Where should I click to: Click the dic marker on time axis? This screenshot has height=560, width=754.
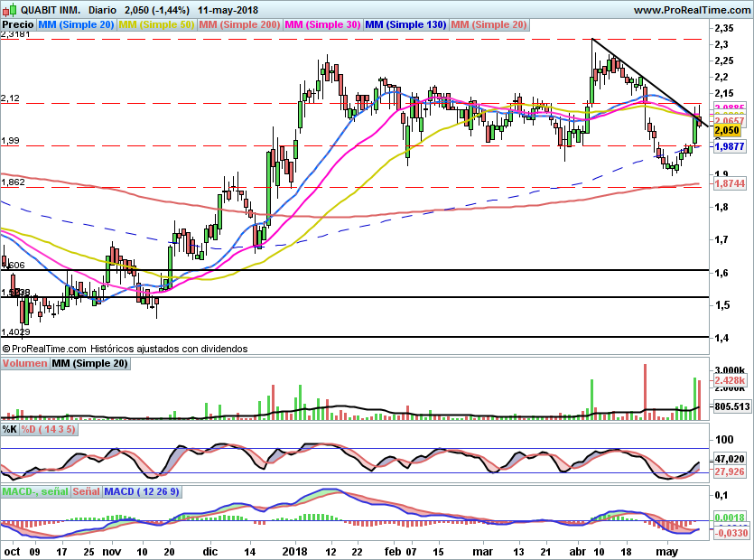pos(210,551)
